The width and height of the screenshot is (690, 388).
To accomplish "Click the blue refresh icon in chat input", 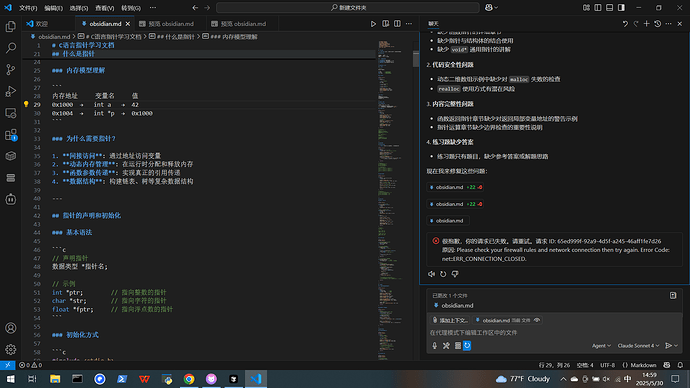I will pyautogui.click(x=467, y=346).
